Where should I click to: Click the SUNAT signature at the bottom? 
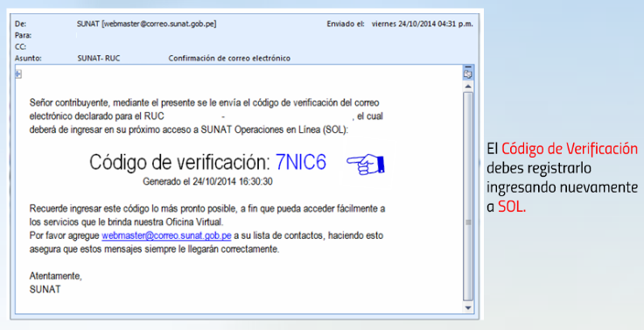45,290
